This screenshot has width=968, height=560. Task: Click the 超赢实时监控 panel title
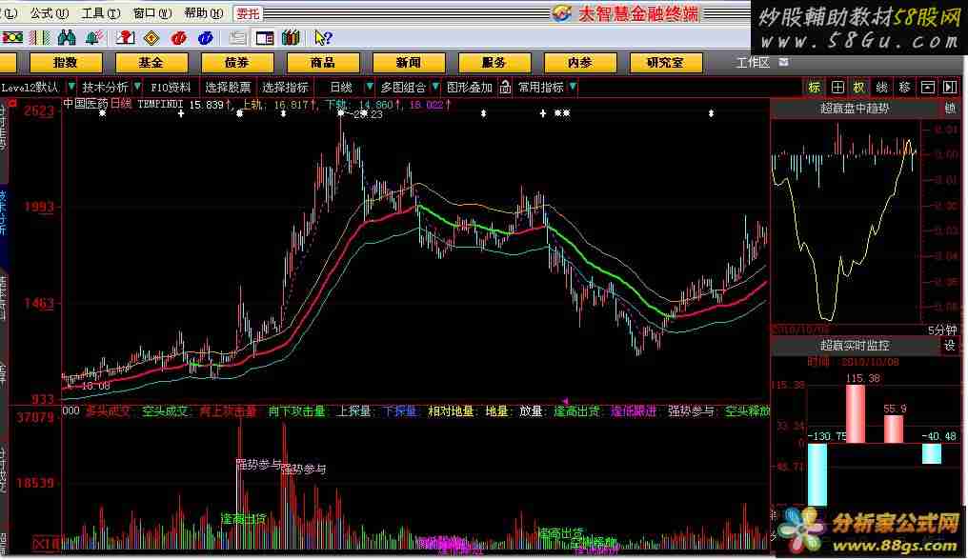(855, 346)
